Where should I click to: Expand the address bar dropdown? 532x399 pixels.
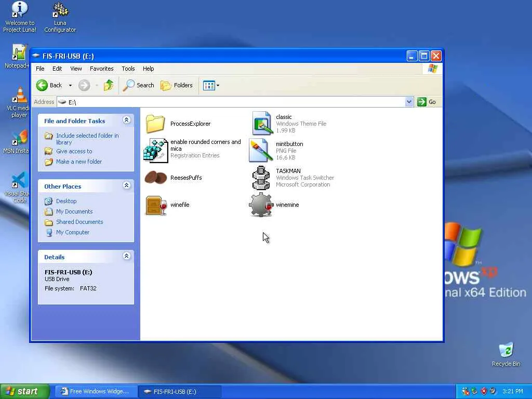pyautogui.click(x=409, y=102)
